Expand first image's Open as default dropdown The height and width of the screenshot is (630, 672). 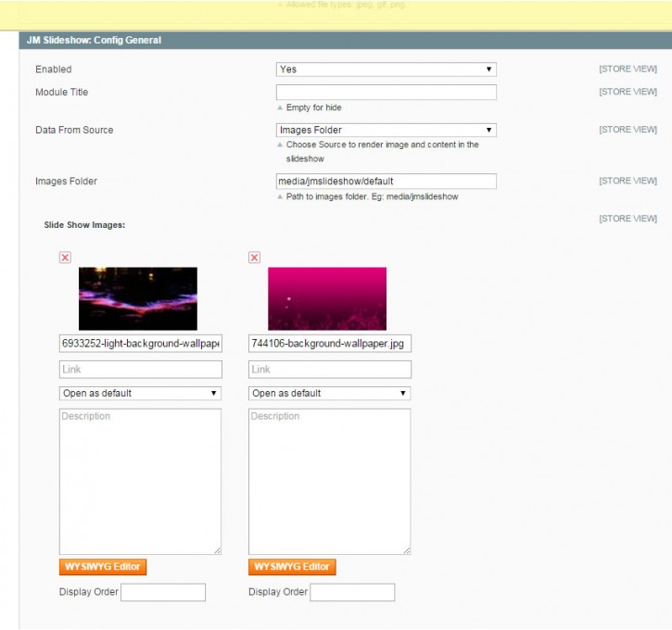click(x=141, y=394)
